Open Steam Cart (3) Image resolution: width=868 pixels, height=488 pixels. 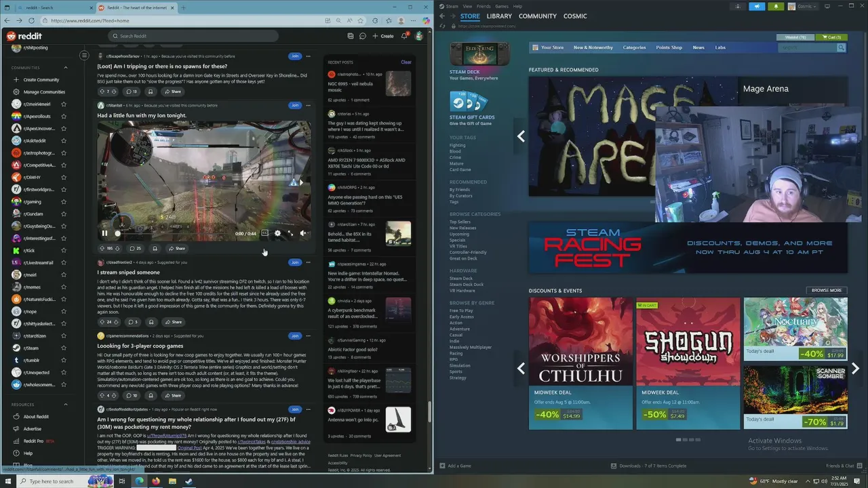pyautogui.click(x=831, y=37)
